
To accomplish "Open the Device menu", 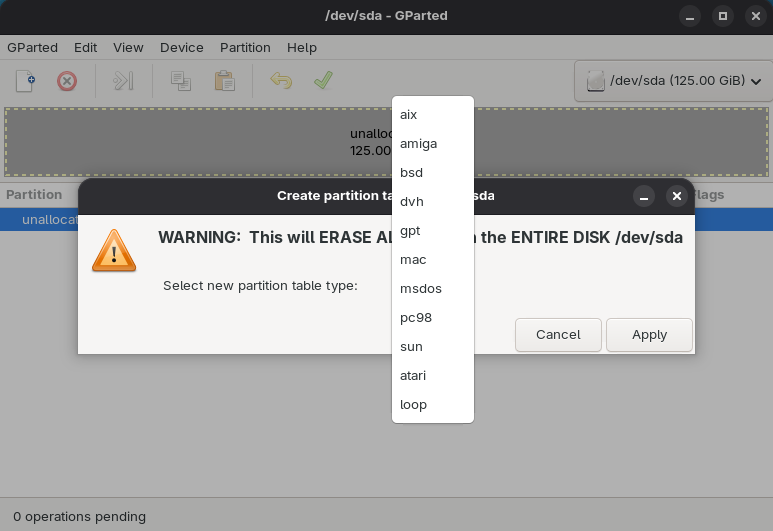I will 181,47.
